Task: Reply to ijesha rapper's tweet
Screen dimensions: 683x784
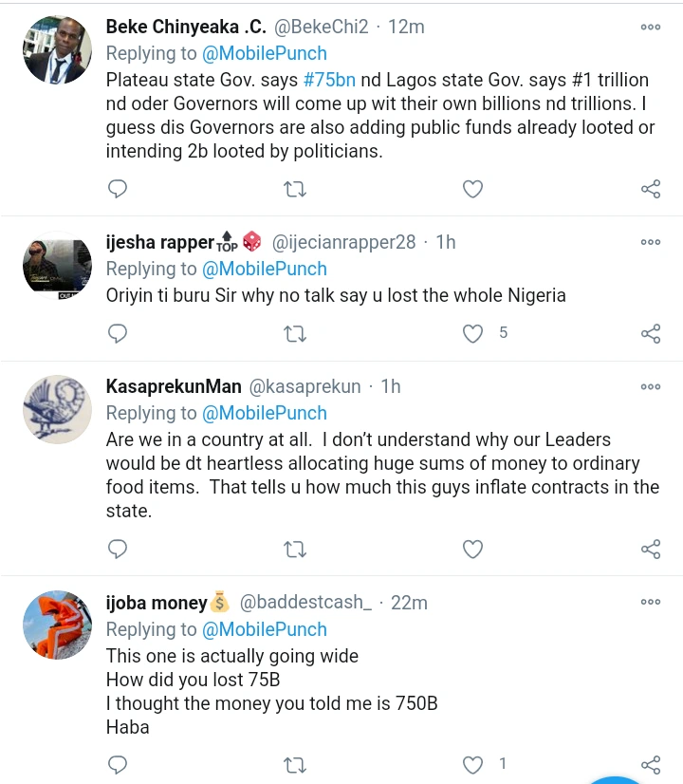Action: 118,333
